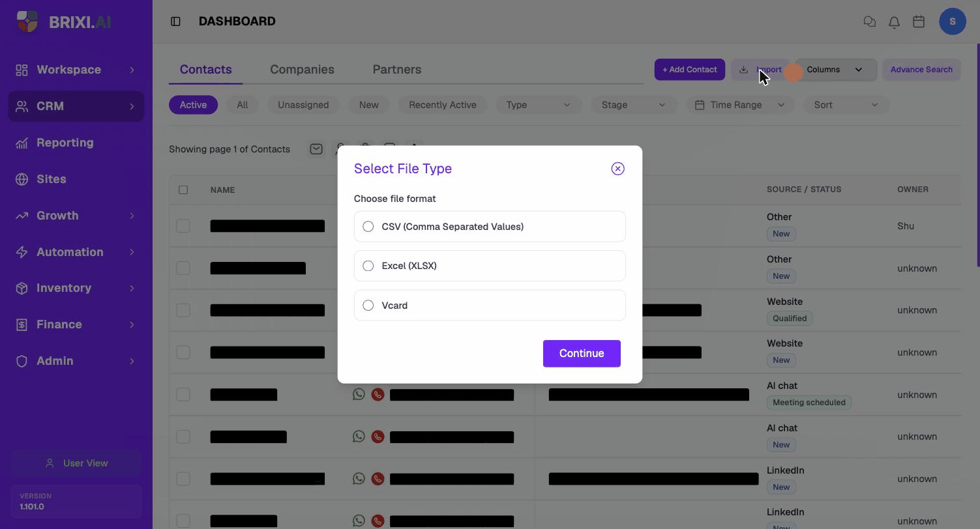Viewport: 980px width, 529px height.
Task: Select the All filter chip
Action: point(242,105)
